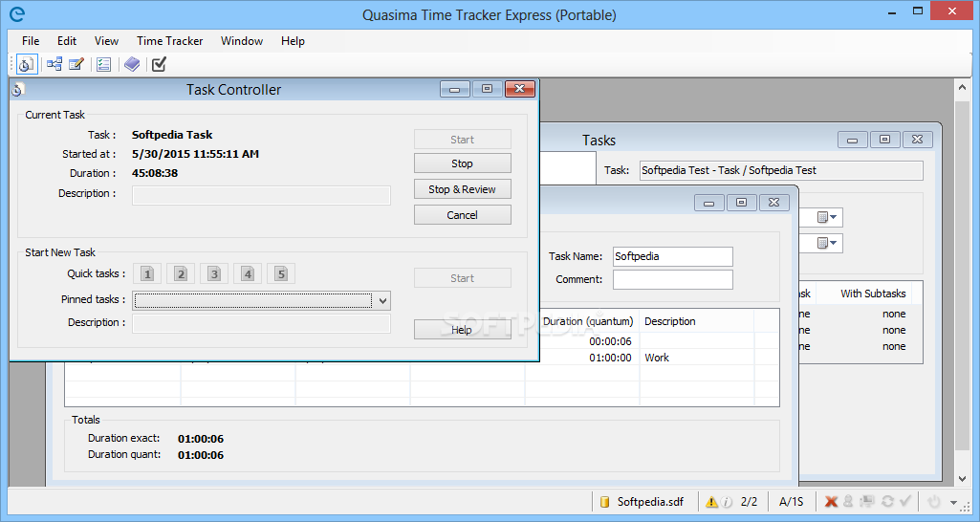Open the green checklist toolbar icon
Viewport: 980px width, 522px height.
(104, 64)
